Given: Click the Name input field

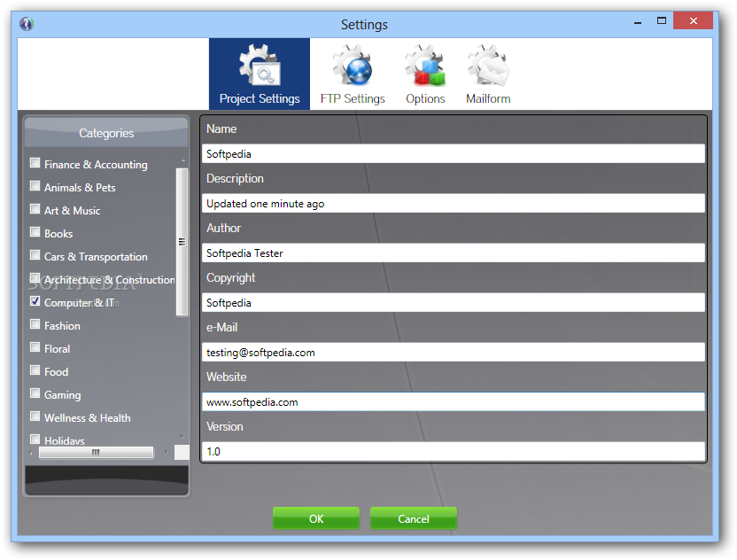Looking at the screenshot, I should (454, 154).
